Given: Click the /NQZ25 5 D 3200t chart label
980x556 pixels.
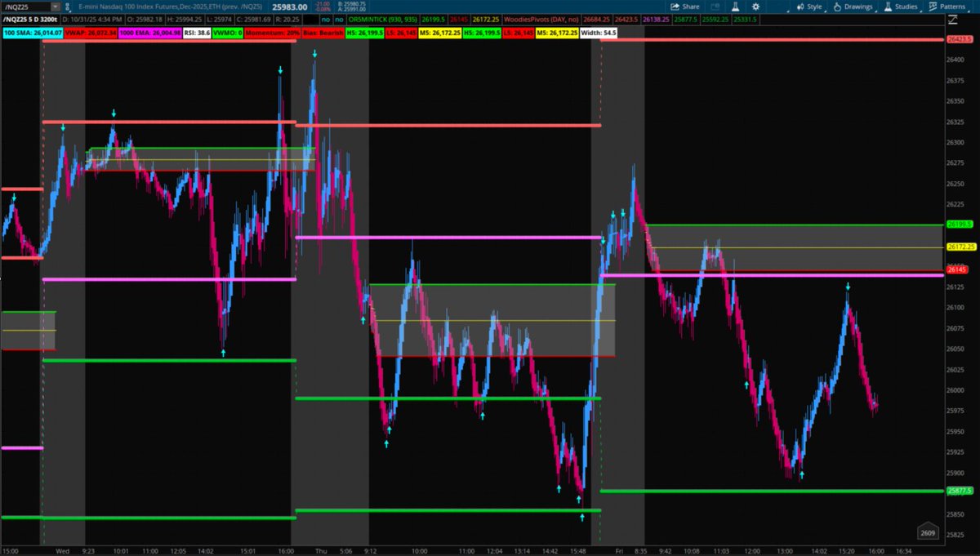Looking at the screenshot, I should [x=29, y=19].
